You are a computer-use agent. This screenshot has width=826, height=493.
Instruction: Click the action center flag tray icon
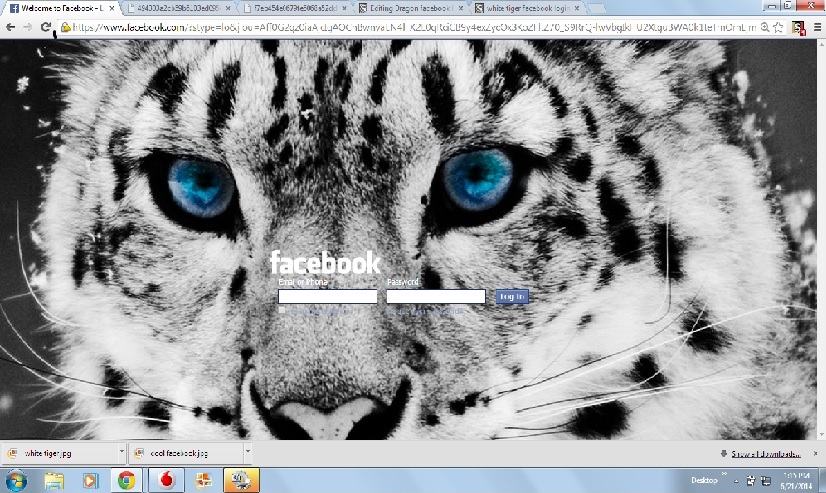751,480
